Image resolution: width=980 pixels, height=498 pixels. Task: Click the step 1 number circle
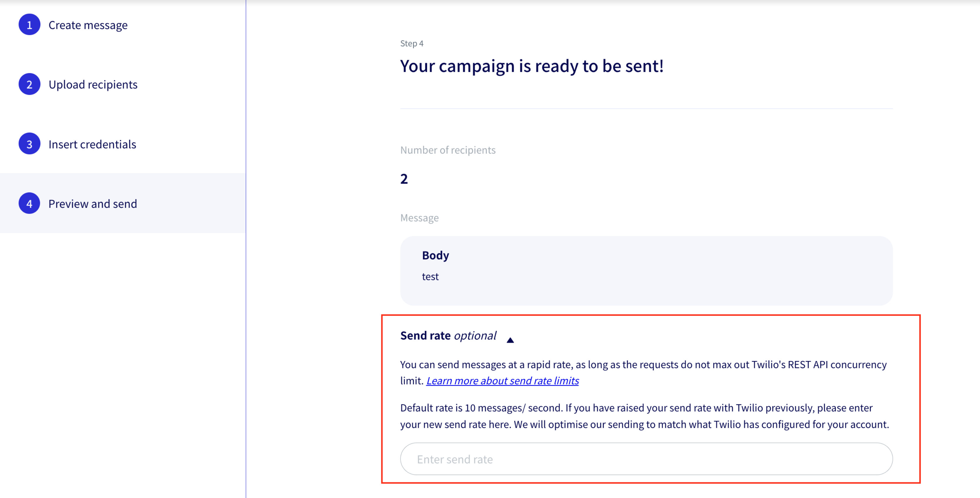click(x=29, y=25)
